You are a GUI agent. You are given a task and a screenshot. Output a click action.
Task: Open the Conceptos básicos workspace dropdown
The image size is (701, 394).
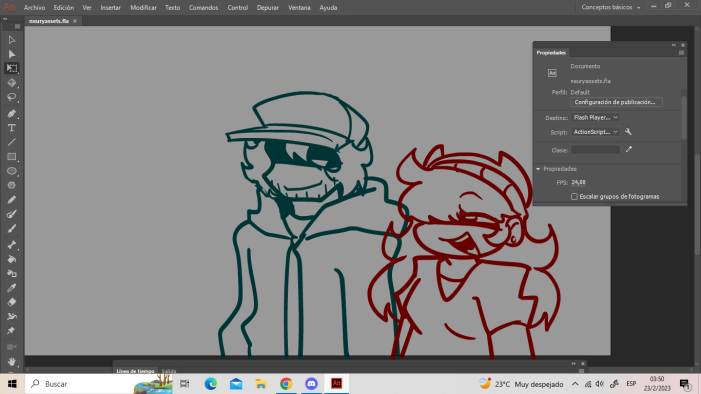(611, 7)
